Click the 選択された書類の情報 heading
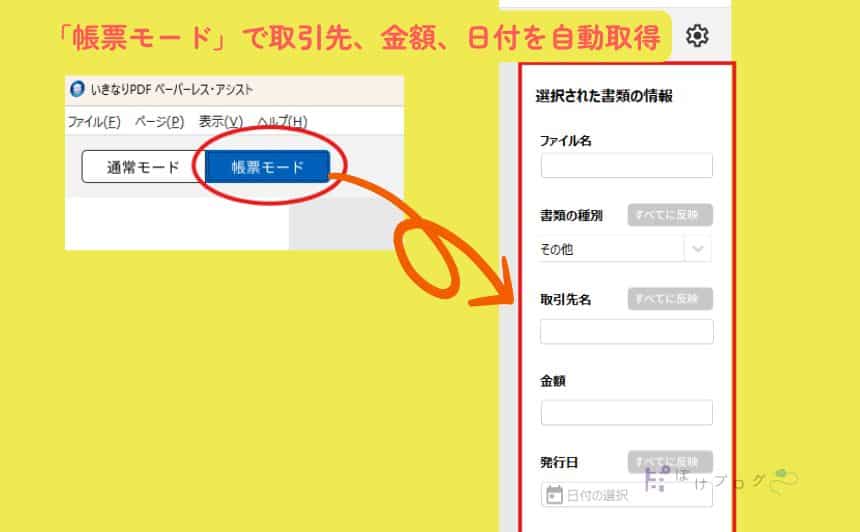The height and width of the screenshot is (532, 860). point(604,96)
